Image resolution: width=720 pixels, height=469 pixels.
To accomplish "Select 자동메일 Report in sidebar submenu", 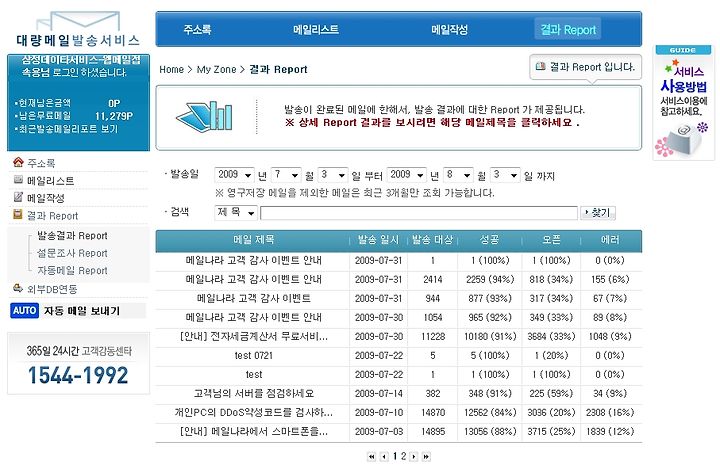I will [x=72, y=271].
